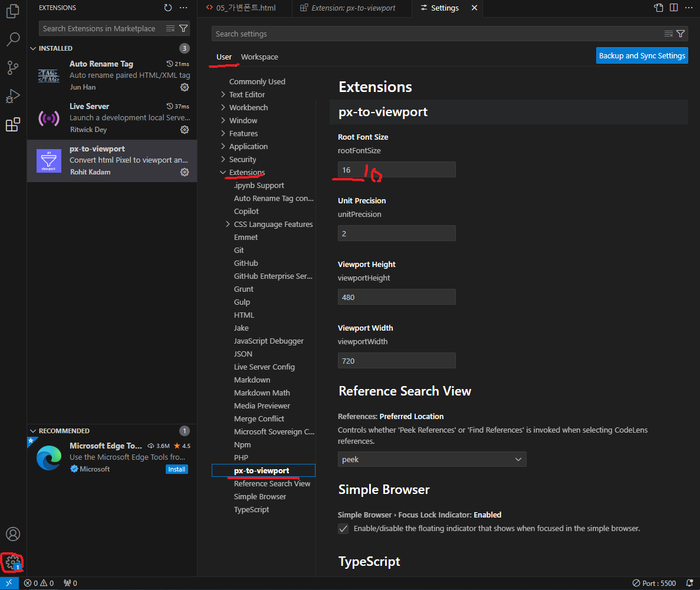
Task: Open editor more actions menu
Action: tap(689, 8)
